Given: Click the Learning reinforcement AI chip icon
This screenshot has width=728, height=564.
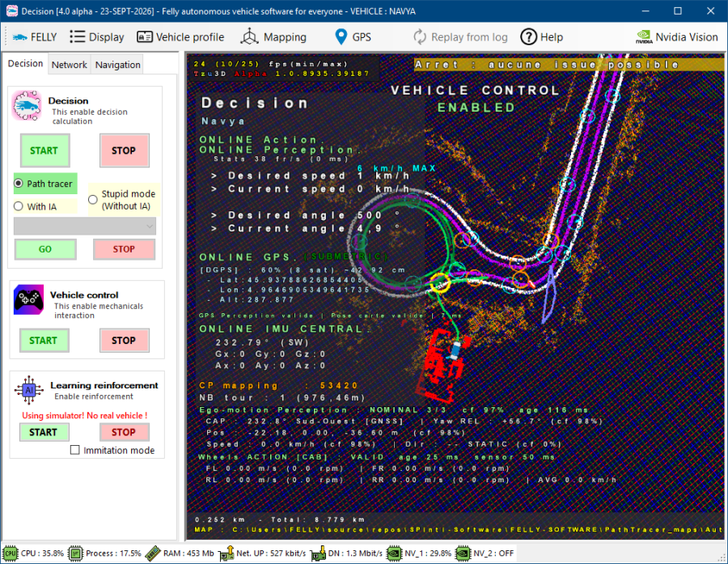Looking at the screenshot, I should click(x=29, y=390).
